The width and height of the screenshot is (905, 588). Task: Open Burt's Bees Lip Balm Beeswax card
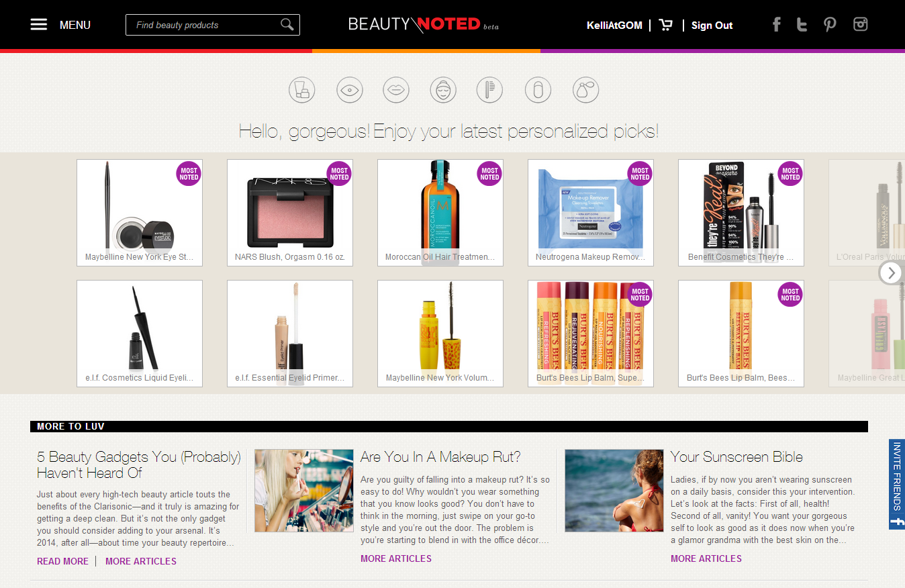741,334
